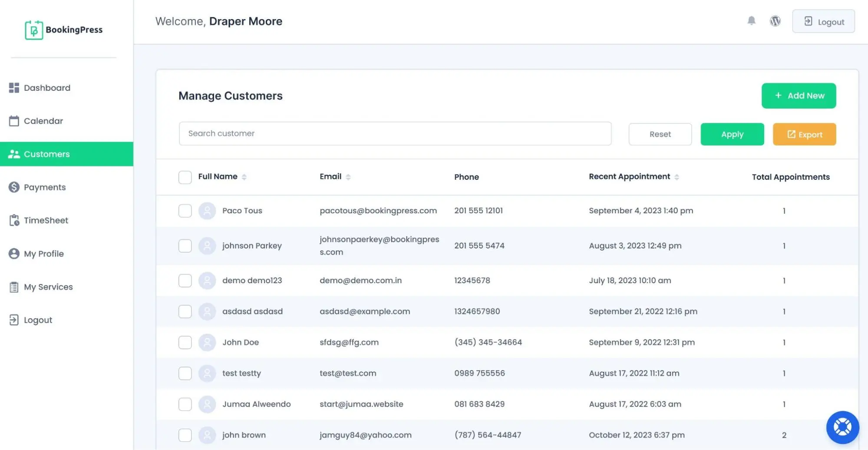
Task: Click the Reset filter button
Action: point(660,134)
